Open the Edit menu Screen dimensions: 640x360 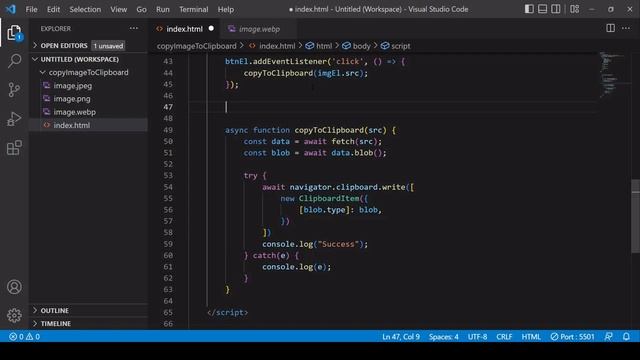tap(53, 9)
